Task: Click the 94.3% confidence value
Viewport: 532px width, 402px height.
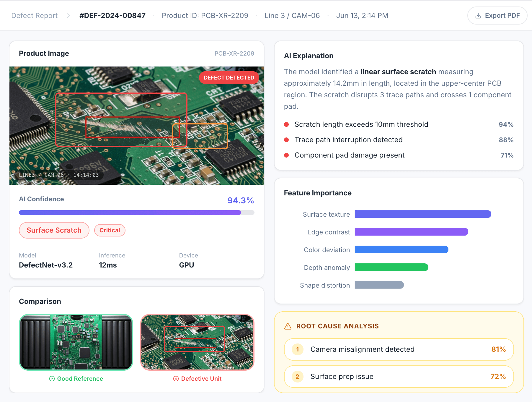Action: click(x=241, y=200)
